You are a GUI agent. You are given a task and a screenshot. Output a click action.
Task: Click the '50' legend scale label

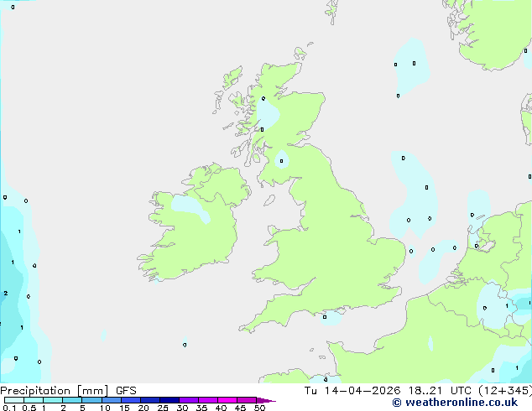[260, 408]
